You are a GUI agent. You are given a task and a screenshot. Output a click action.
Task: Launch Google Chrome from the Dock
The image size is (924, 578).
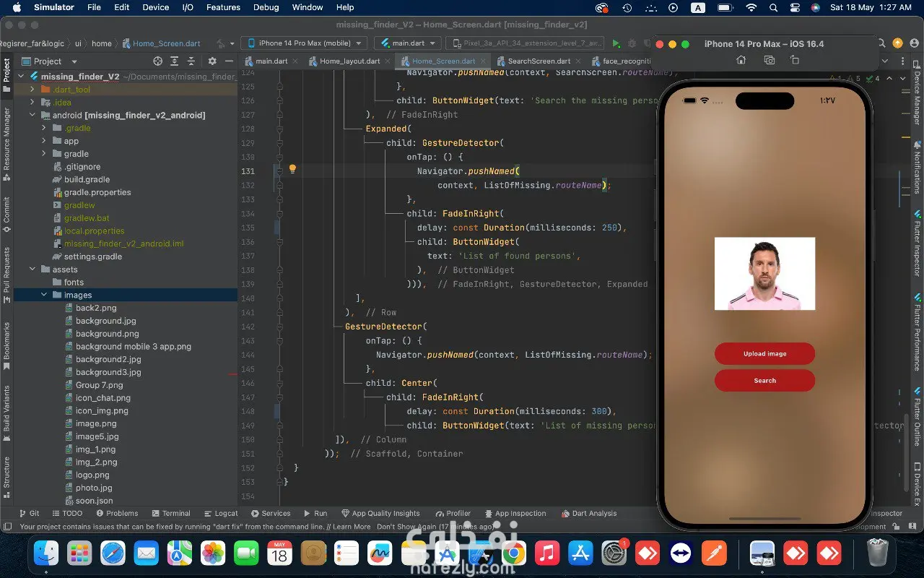pyautogui.click(x=514, y=554)
